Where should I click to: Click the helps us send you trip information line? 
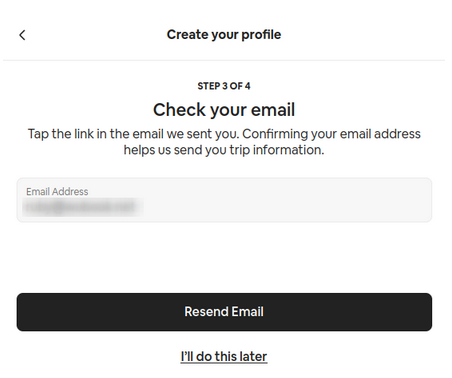(224, 150)
